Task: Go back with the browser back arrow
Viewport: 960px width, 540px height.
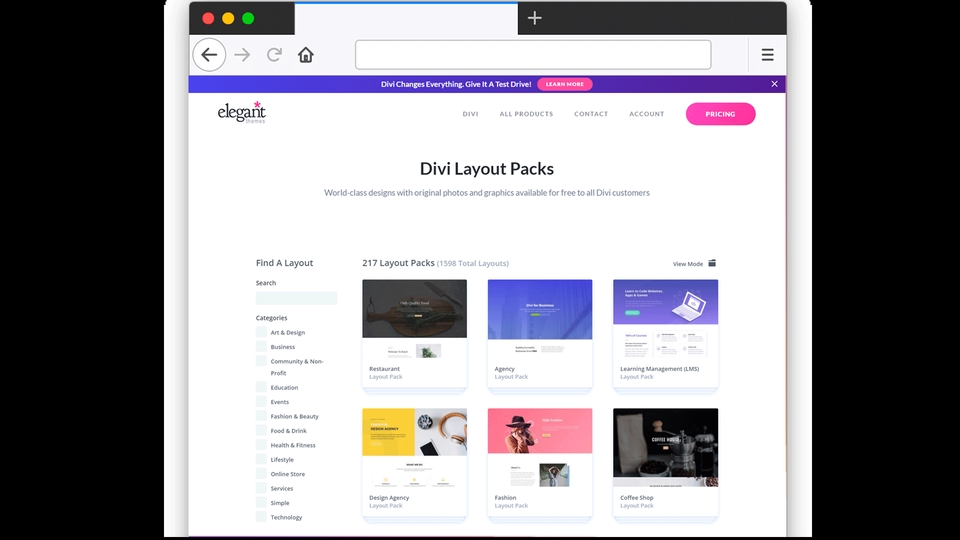Action: coord(209,54)
